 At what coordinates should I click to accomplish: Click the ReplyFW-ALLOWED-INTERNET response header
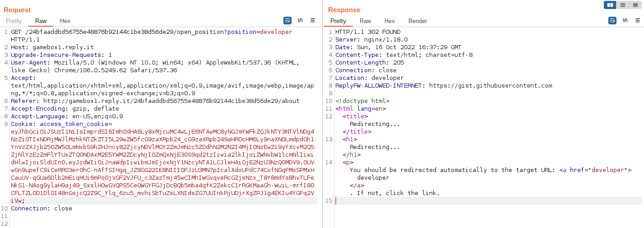tap(378, 85)
